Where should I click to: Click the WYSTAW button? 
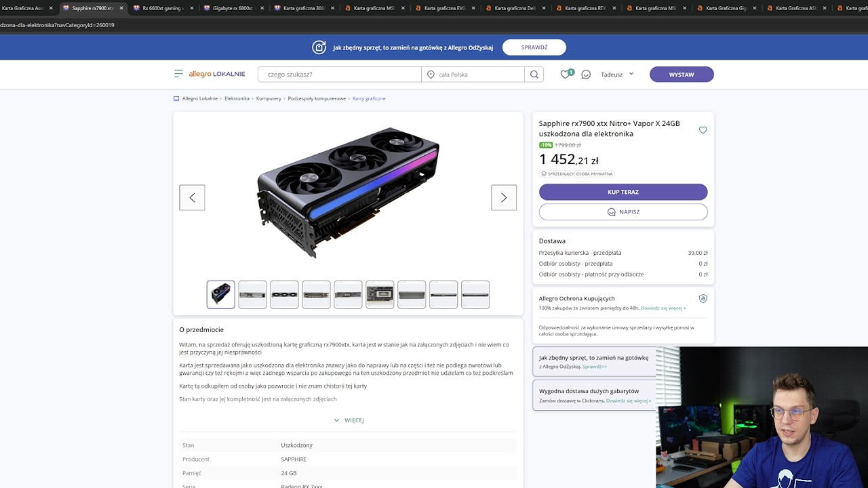(x=682, y=75)
